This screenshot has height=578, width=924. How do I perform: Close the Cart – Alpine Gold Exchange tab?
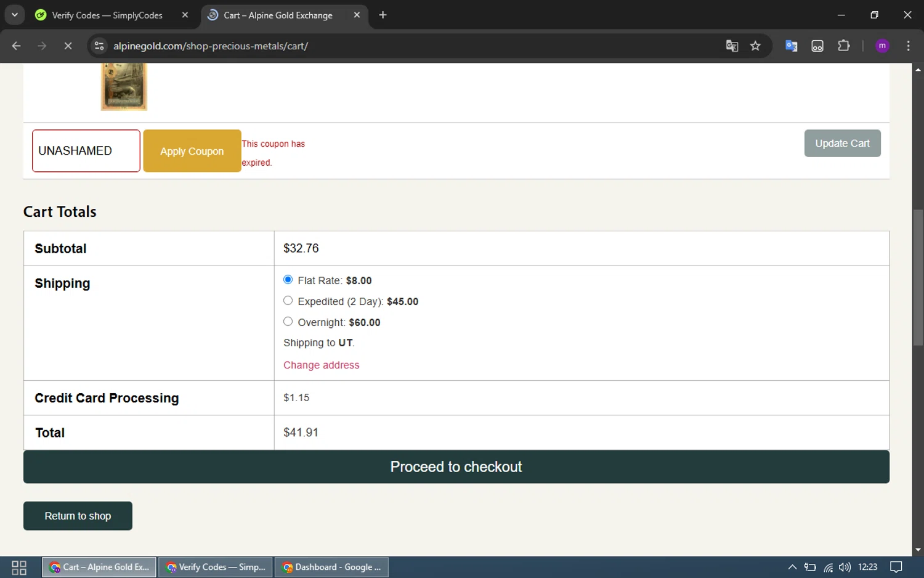357,15
